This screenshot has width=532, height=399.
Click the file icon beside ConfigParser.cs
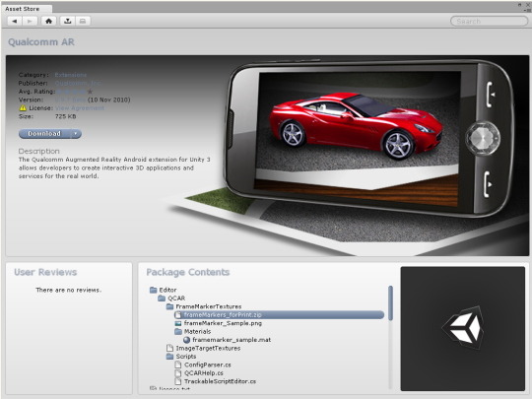coord(178,365)
